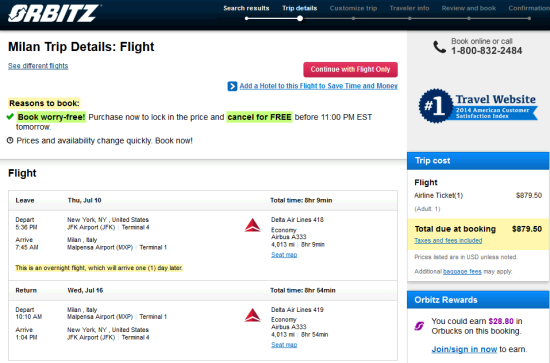This screenshot has width=550, height=363.
Task: Select the Trip details step
Action: [300, 8]
